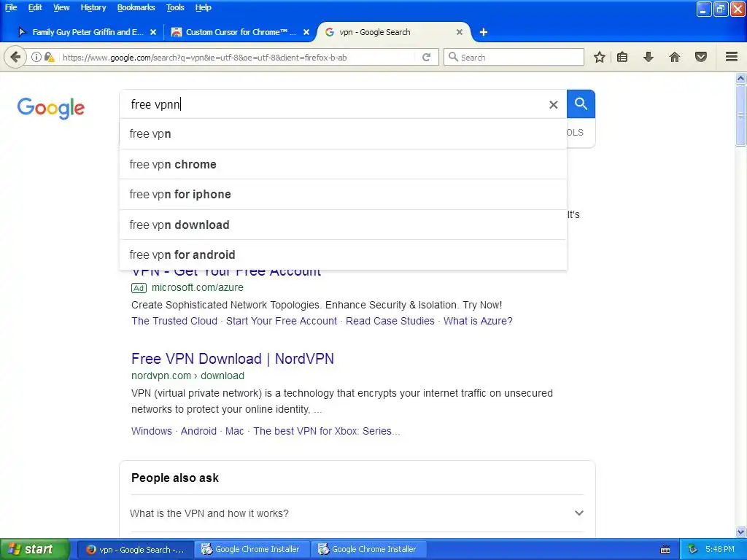Click the page scrollbar down arrow

point(741,532)
